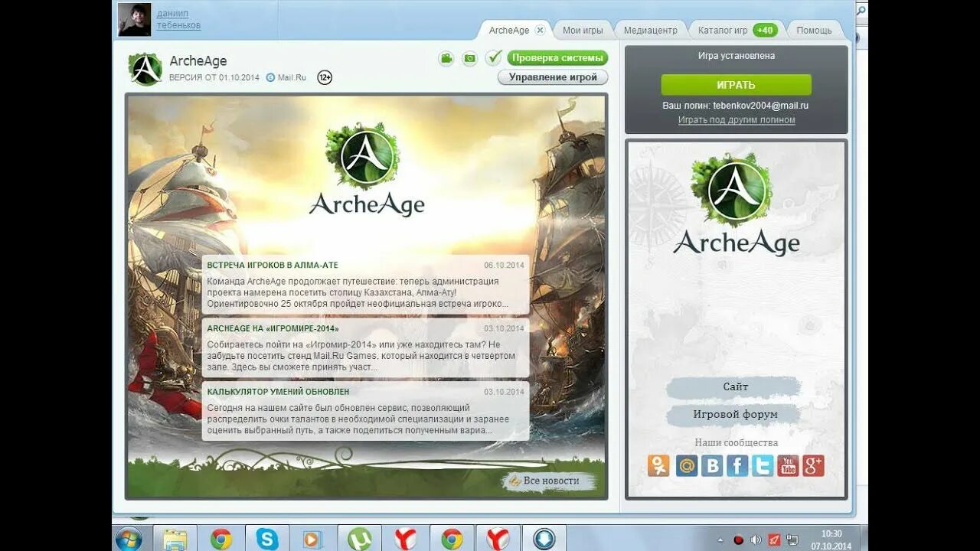
Task: Click the green ИГРАТЬ play button
Action: [x=736, y=85]
